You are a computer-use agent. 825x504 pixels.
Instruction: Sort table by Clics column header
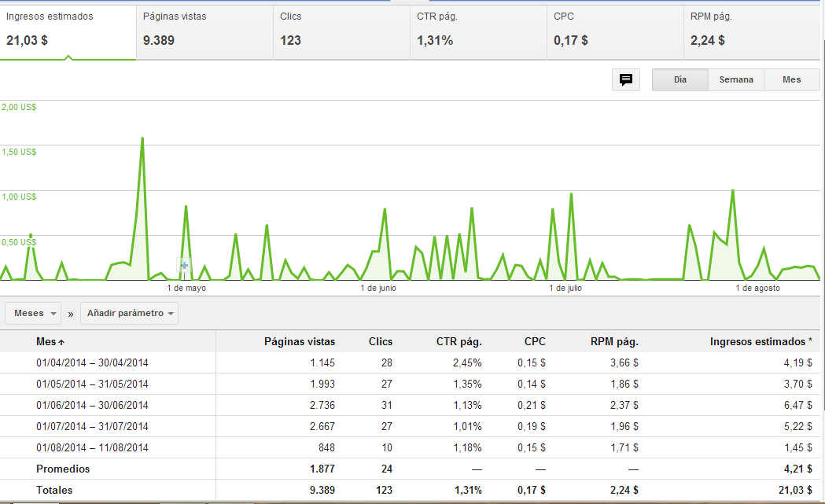click(381, 341)
